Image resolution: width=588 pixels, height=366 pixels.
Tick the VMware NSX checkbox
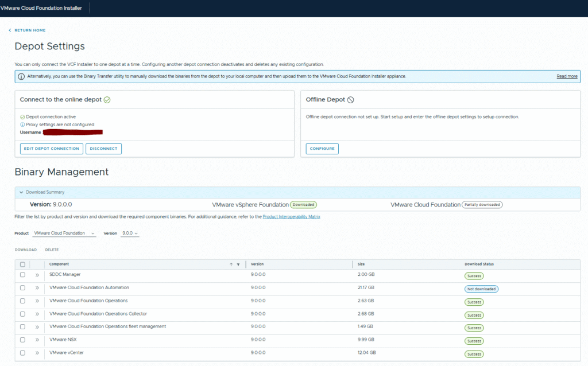coord(22,340)
